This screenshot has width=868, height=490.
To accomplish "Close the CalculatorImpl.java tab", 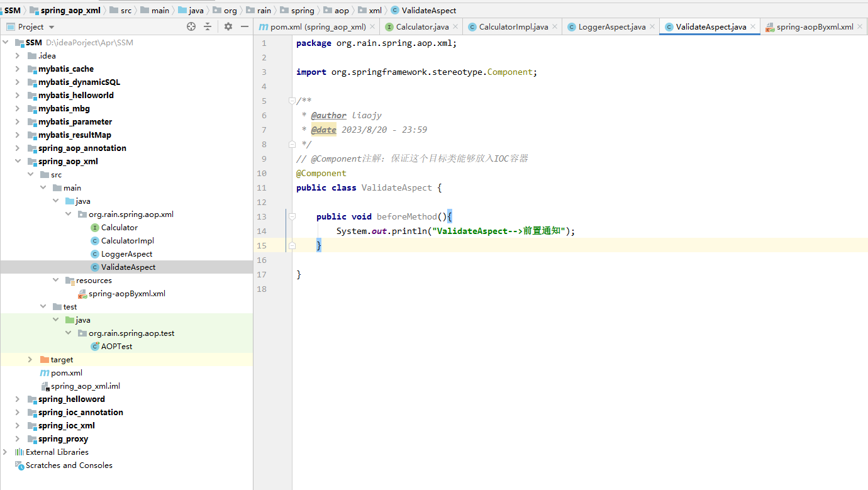I will (x=555, y=27).
